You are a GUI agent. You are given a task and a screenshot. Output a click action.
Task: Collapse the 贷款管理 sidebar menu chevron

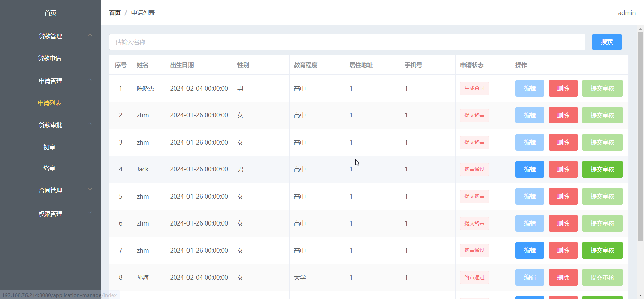pos(90,35)
